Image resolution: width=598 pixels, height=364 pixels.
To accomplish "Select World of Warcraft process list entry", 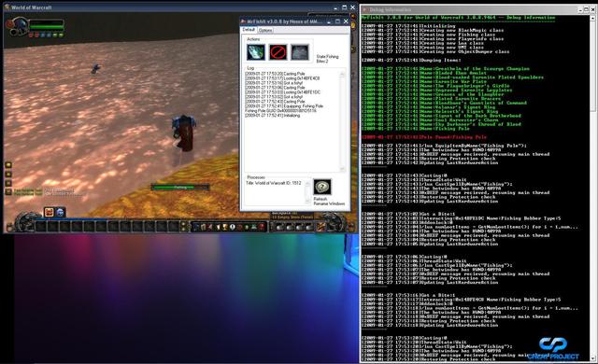I will (x=274, y=183).
